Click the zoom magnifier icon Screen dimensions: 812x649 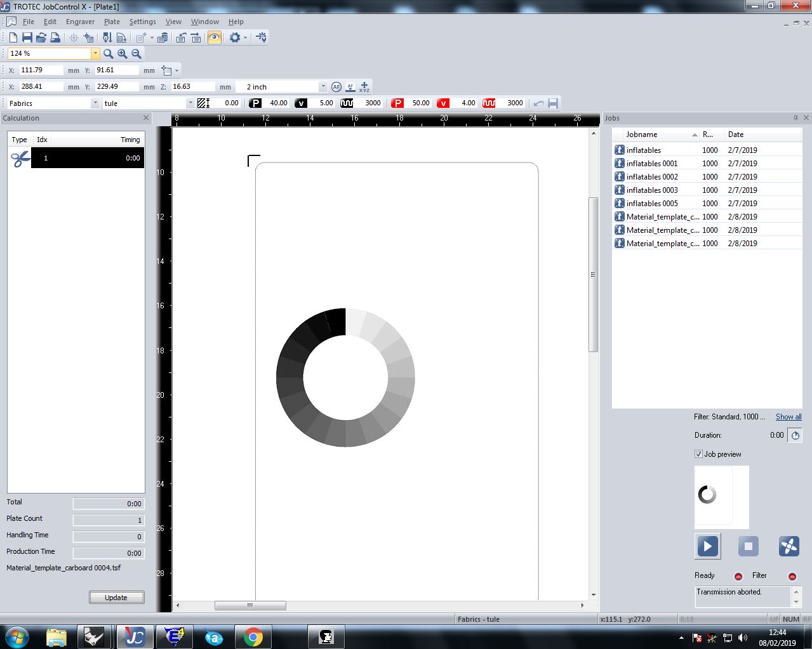[x=109, y=54]
